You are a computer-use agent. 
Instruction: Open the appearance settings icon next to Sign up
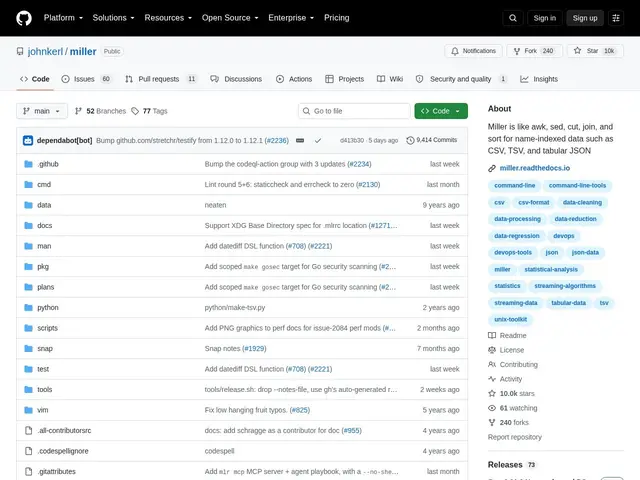click(x=616, y=18)
